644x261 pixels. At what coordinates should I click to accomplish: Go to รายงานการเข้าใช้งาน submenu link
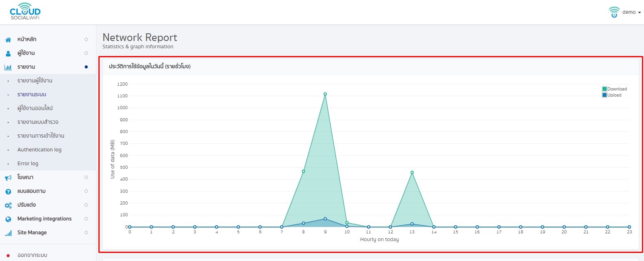click(x=41, y=136)
